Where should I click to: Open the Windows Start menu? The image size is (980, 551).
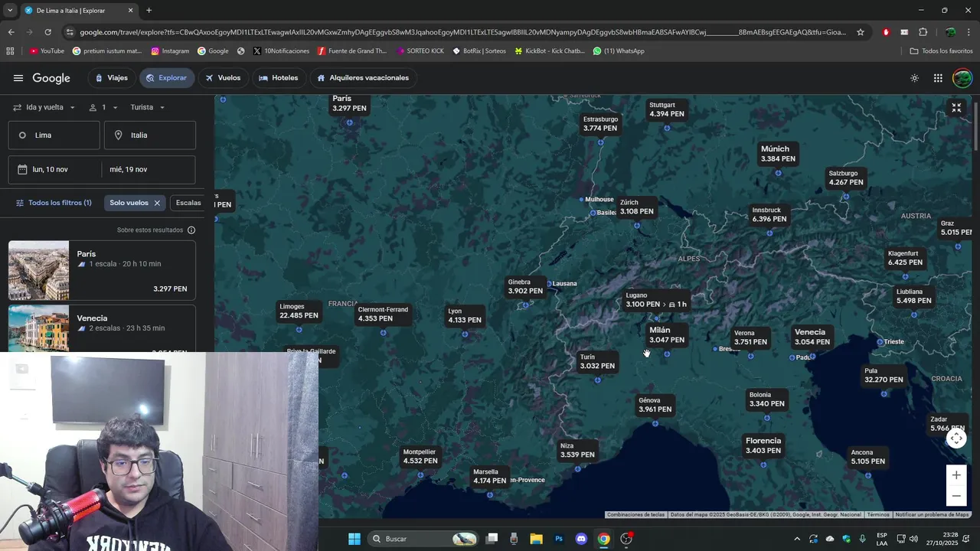[x=354, y=539]
